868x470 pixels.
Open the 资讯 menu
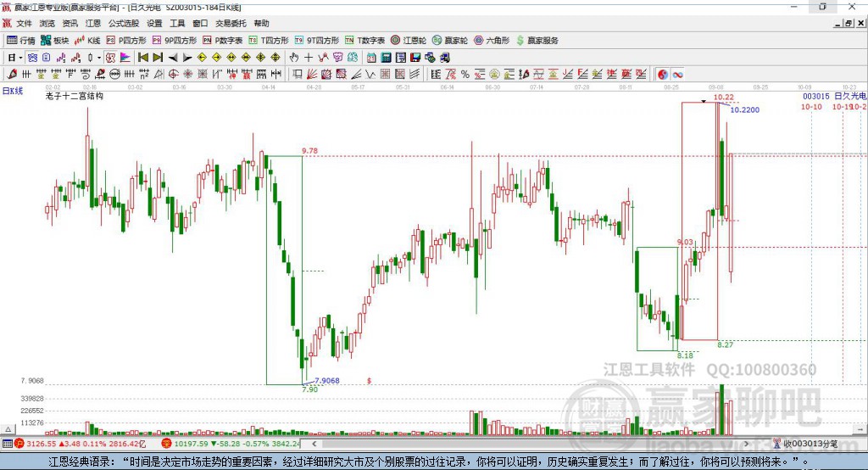tap(70, 23)
